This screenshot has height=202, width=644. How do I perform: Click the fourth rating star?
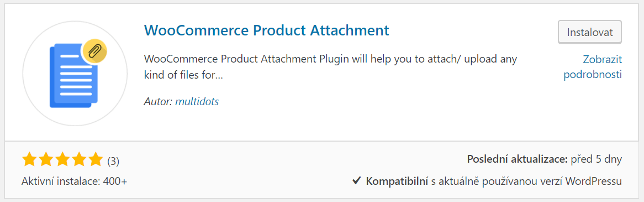(78, 159)
